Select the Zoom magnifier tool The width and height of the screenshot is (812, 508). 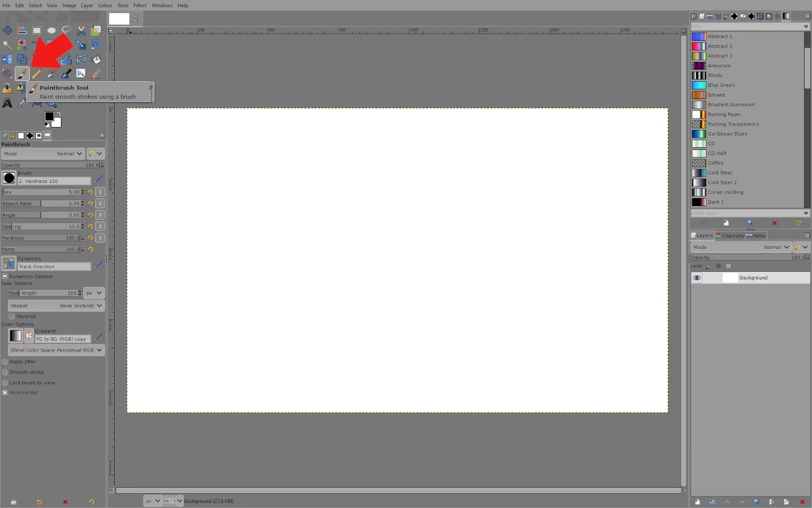pyautogui.click(x=51, y=104)
